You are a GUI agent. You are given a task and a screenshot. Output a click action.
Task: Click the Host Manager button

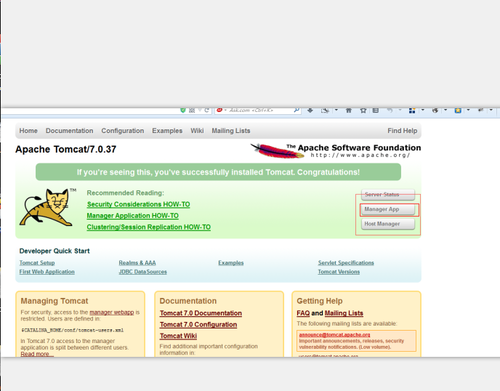(388, 224)
